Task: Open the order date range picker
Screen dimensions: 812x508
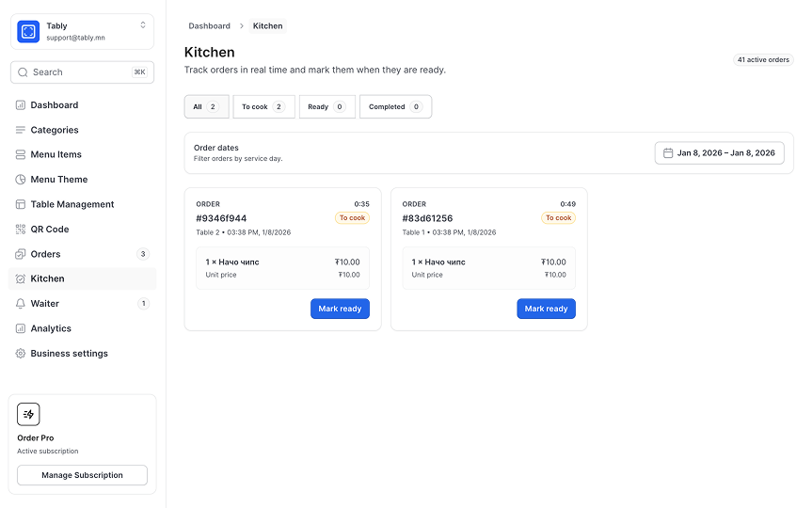Action: (719, 153)
